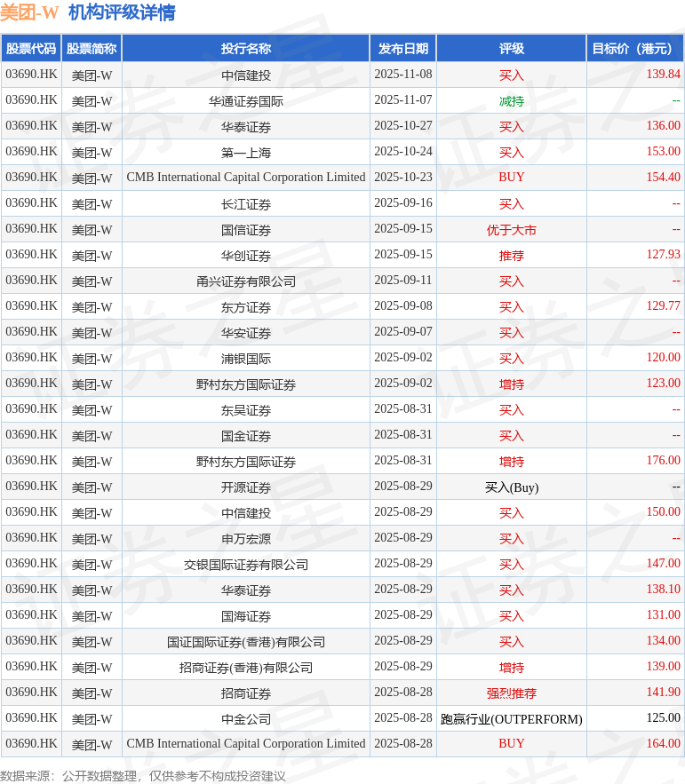Select the 申万宏源 cell

coord(246,539)
